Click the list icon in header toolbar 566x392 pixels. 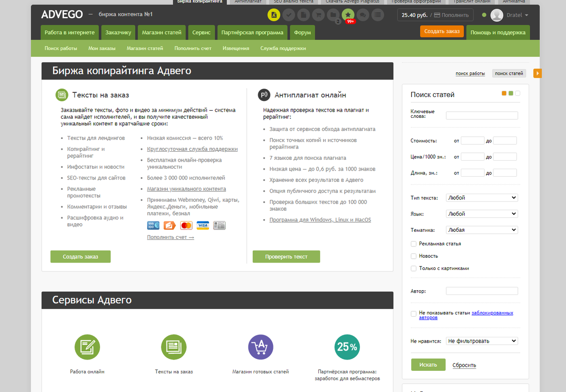[377, 15]
